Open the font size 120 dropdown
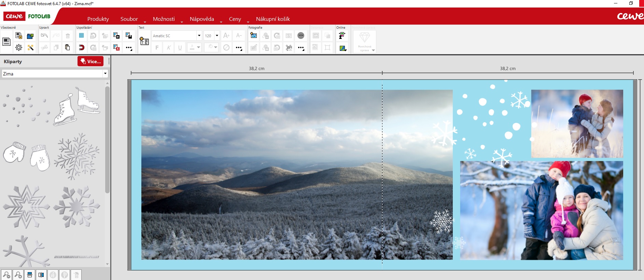Viewport: 644px width, 280px height. [217, 36]
